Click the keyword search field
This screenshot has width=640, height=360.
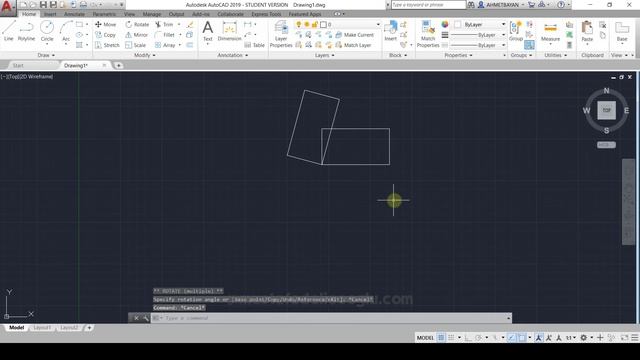(x=428, y=5)
